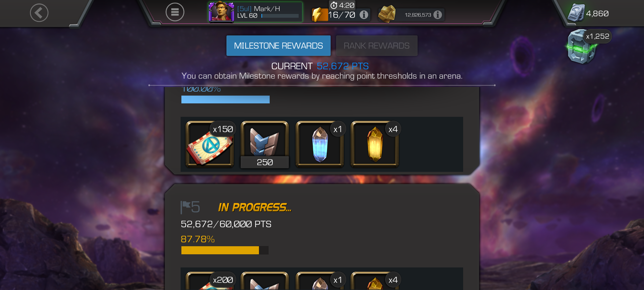The height and width of the screenshot is (290, 644).
Task: Tap the gold nugget currency icon
Action: click(387, 14)
